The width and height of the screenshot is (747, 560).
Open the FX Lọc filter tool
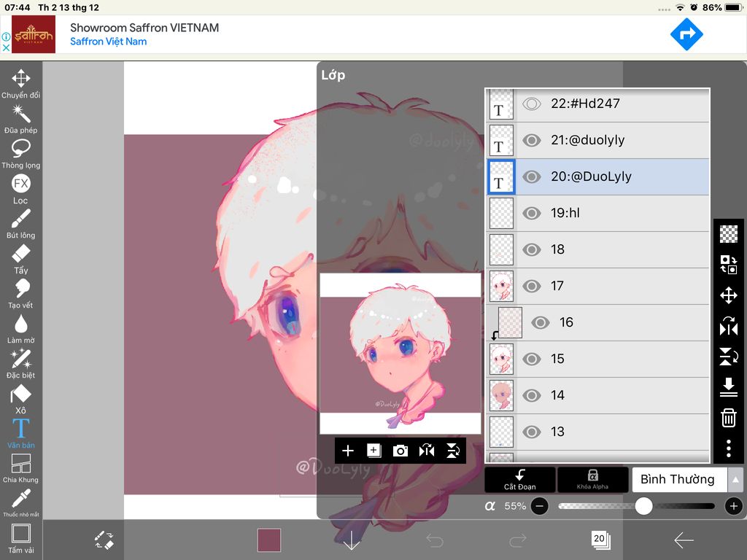(21, 189)
